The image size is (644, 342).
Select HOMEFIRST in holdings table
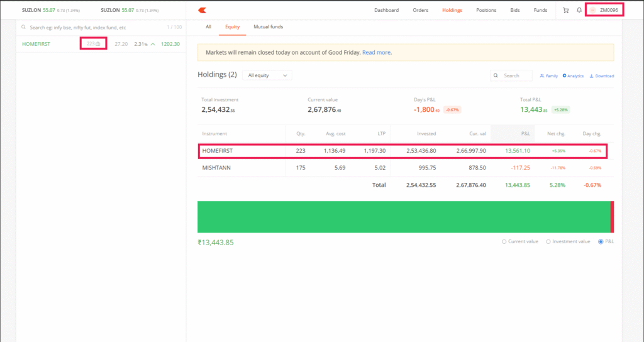[x=217, y=151]
